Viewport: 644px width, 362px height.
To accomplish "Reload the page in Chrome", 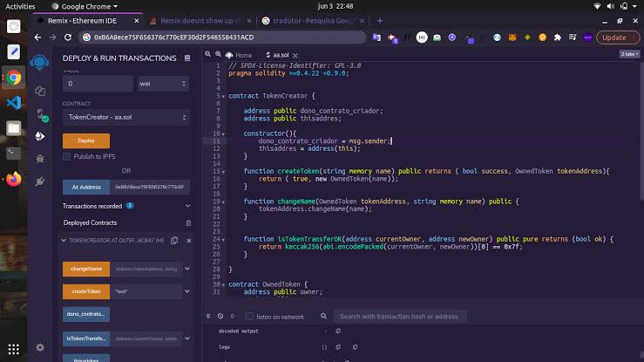I will (68, 38).
